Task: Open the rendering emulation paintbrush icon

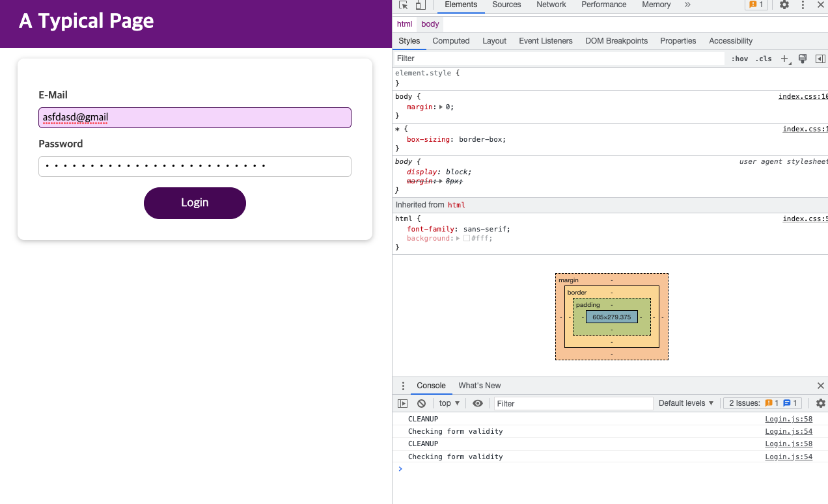Action: click(803, 59)
